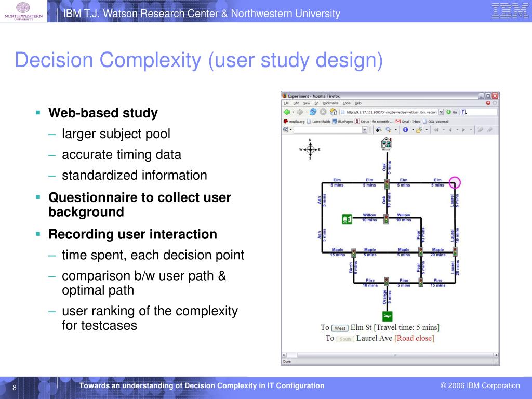
Task: Click the traffic light at Oak and Elm
Action: [387, 184]
